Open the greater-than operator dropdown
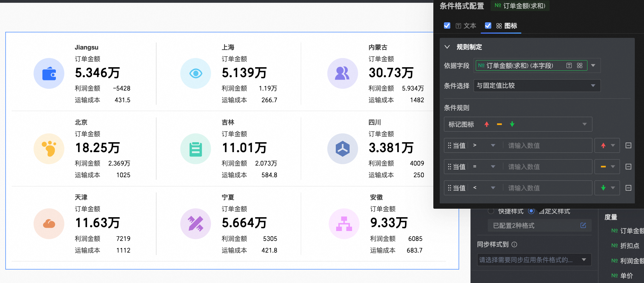The height and width of the screenshot is (283, 644). coord(484,145)
